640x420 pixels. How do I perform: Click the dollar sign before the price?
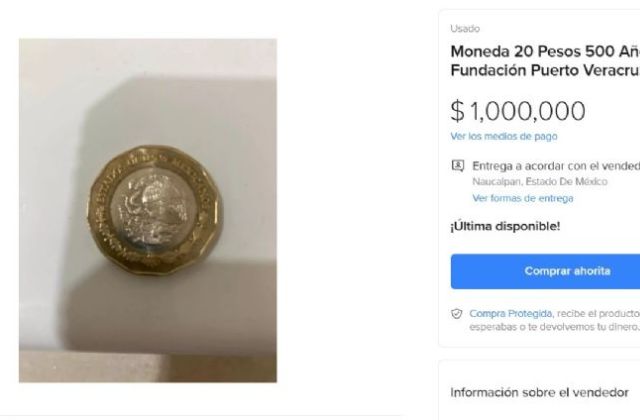457,111
